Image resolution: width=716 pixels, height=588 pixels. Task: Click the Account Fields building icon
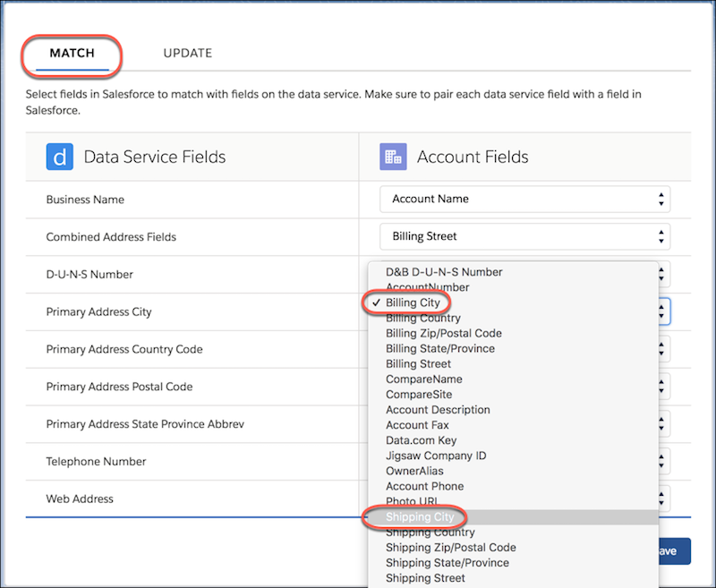(394, 157)
